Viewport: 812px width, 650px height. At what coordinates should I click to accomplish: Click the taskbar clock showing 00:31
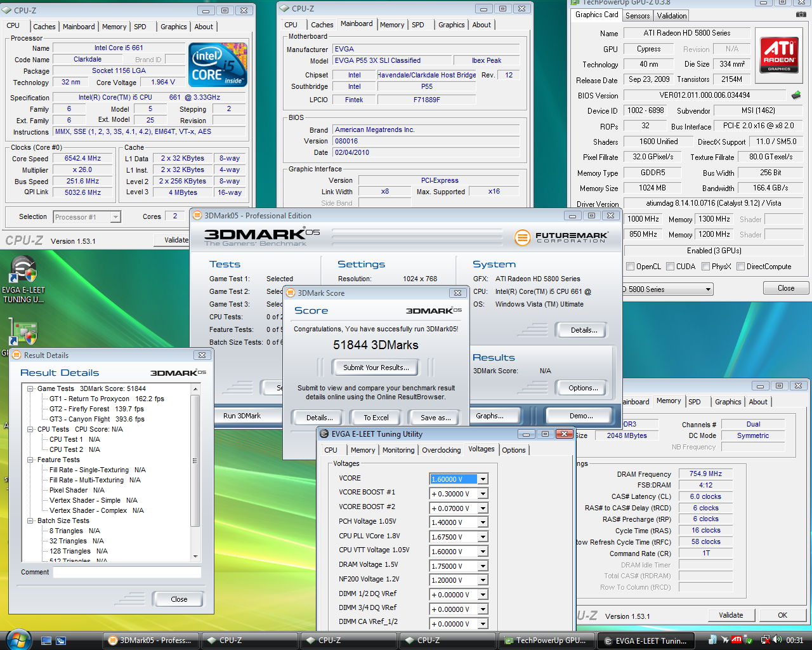tap(794, 640)
